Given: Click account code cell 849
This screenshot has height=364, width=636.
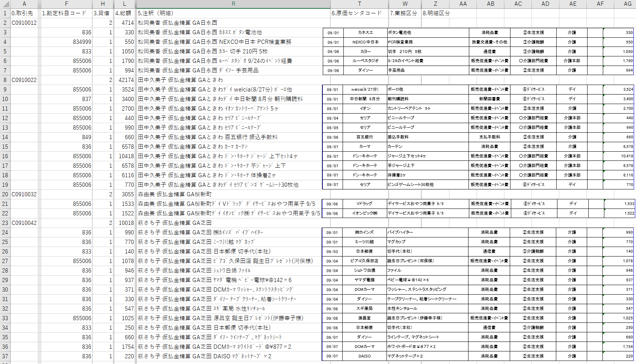Looking at the screenshot, I should 66,137.
